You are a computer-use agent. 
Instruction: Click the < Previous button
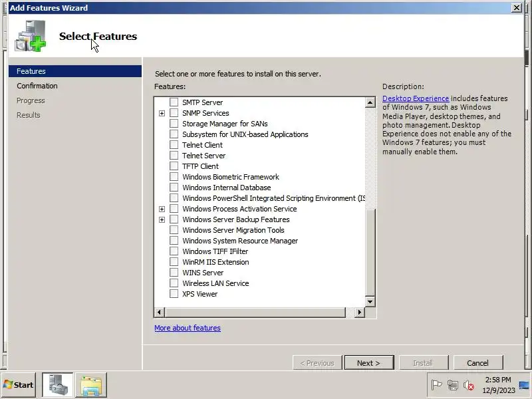click(x=317, y=362)
